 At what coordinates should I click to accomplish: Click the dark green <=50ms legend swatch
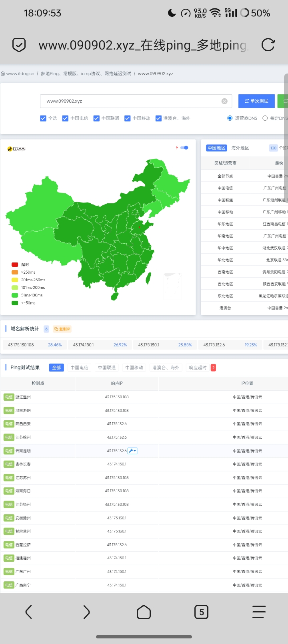click(15, 303)
